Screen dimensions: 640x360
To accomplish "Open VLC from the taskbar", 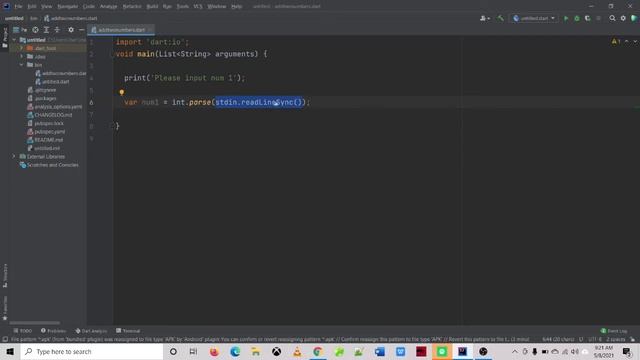I will pos(297,351).
